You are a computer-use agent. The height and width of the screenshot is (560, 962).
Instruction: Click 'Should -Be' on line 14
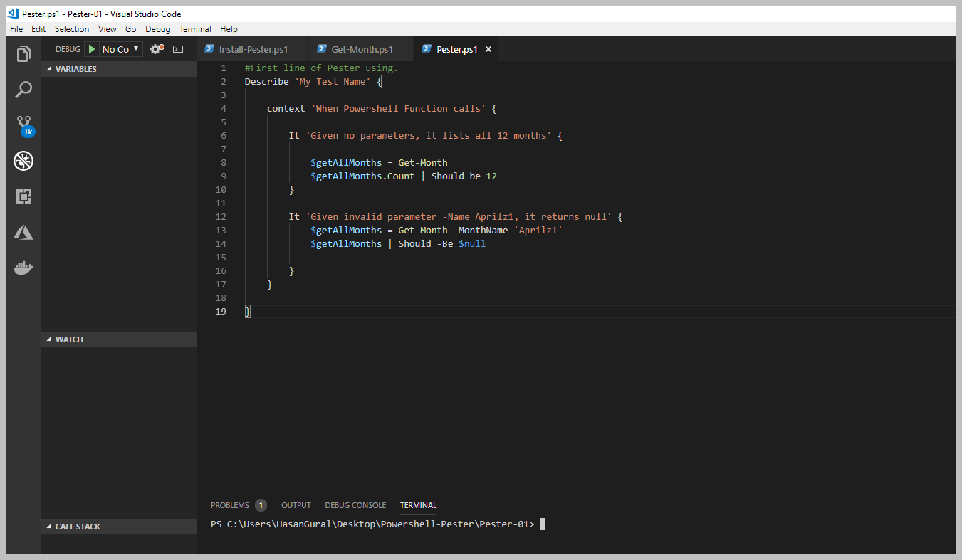pyautogui.click(x=426, y=243)
